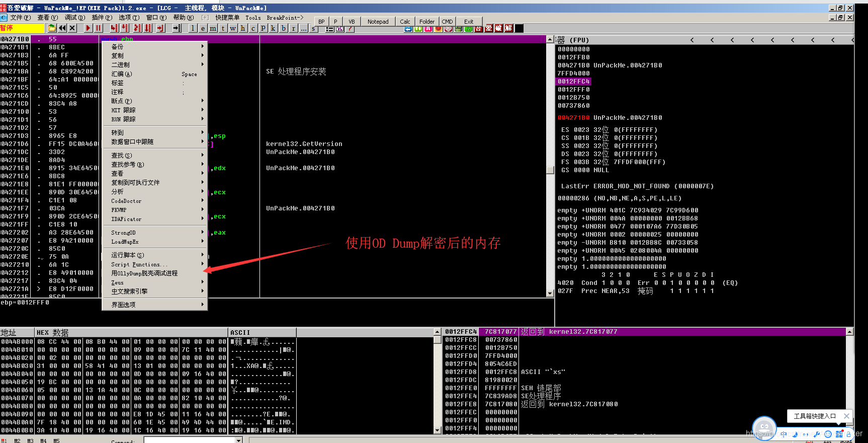Viewport: 868px width, 443px height.
Task: Run the program with the red play icon
Action: (88, 28)
